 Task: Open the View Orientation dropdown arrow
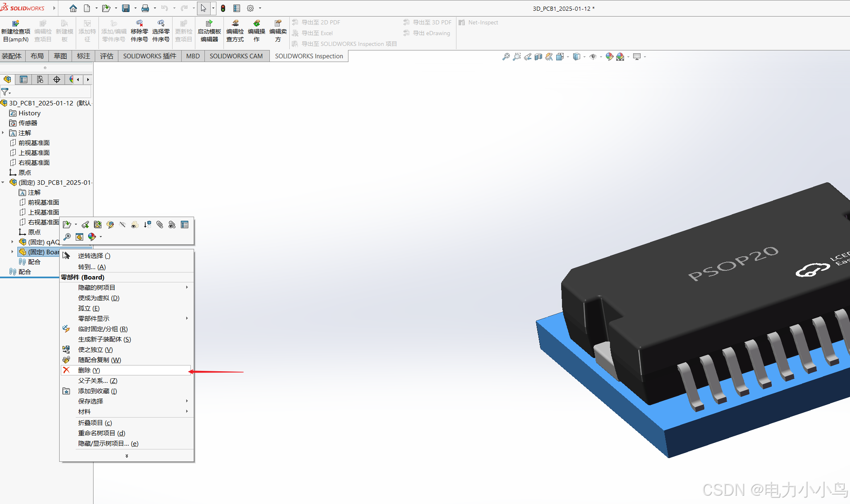[x=568, y=57]
